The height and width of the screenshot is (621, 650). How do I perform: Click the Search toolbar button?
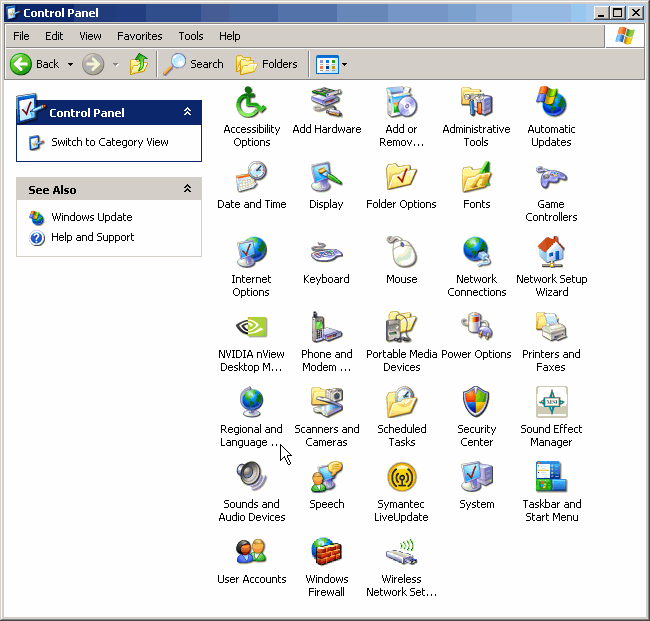193,64
